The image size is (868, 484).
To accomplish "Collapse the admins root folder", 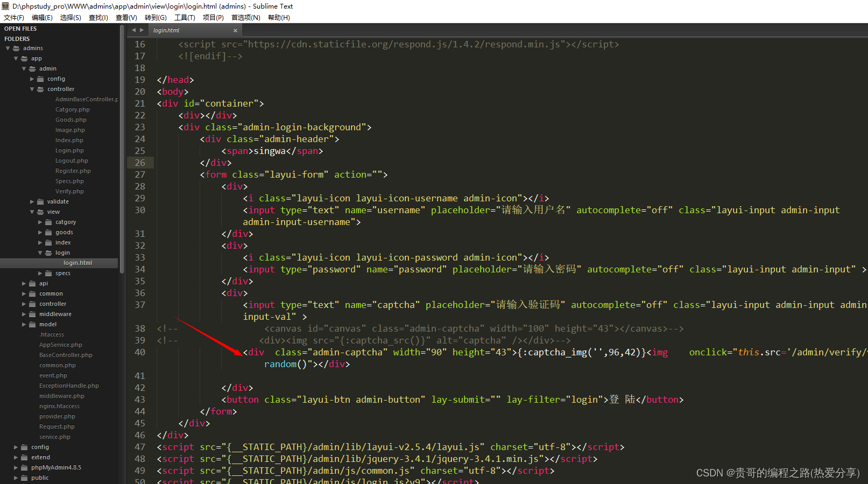I will coord(8,48).
